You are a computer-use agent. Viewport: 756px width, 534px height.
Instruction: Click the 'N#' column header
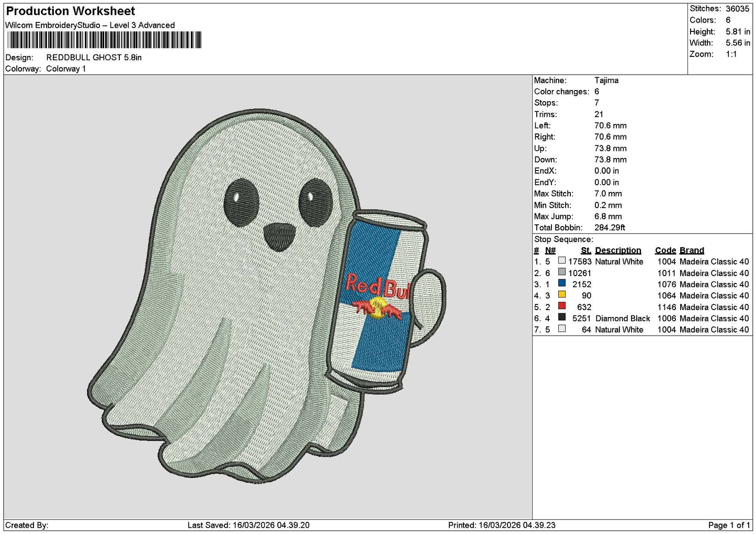click(550, 251)
